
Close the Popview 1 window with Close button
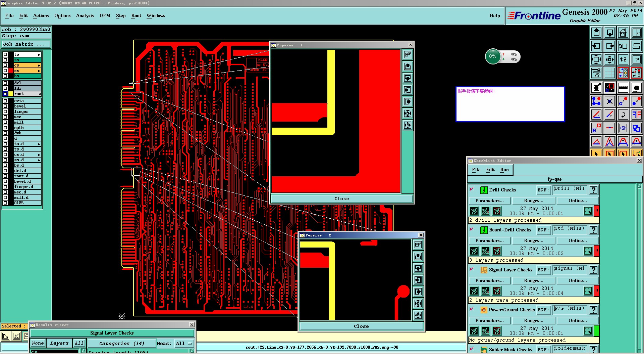coord(342,199)
